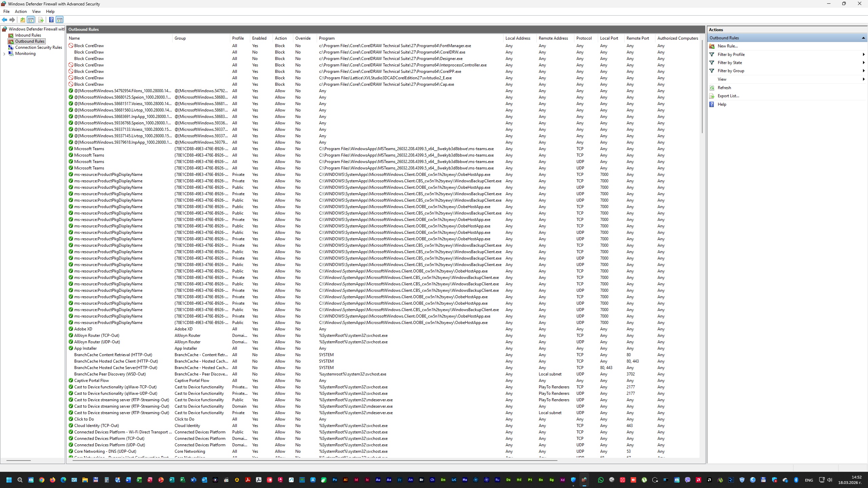Image resolution: width=868 pixels, height=488 pixels.
Task: Click New Rule... in the Actions pane
Action: (x=727, y=46)
